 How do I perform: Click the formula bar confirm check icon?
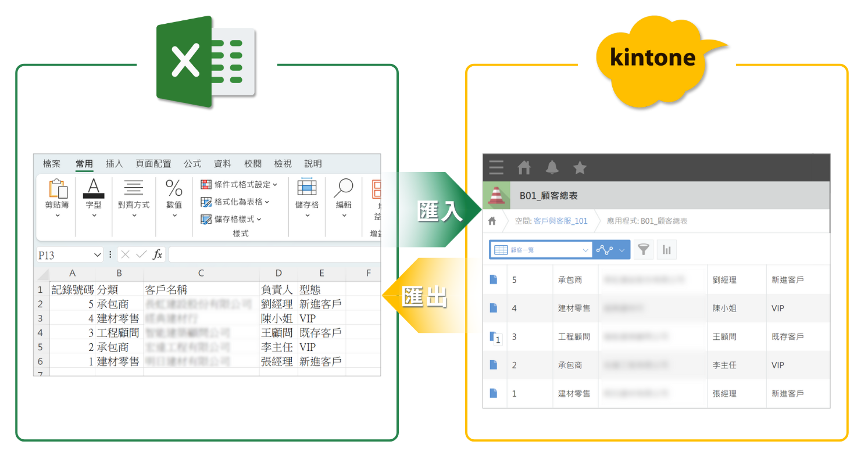click(x=141, y=254)
